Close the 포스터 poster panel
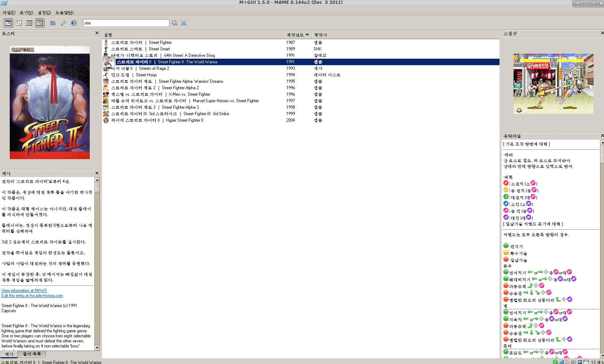Image resolution: width=604 pixels, height=364 pixels. click(x=97, y=33)
